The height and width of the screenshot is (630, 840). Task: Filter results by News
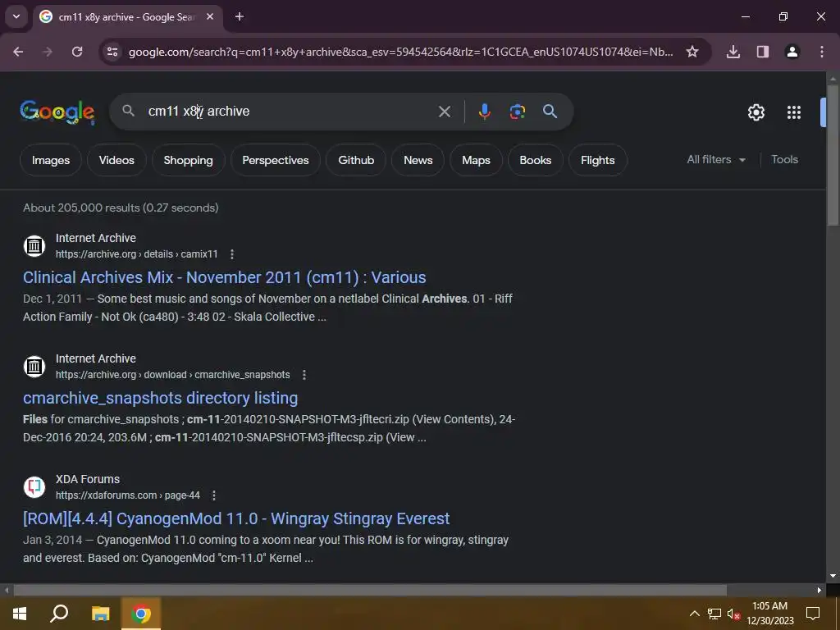(x=418, y=160)
